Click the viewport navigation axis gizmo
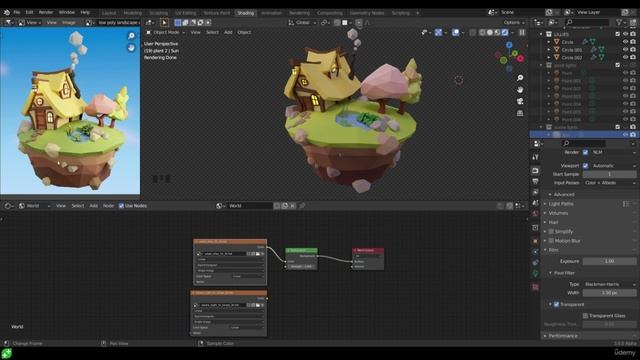This screenshot has height=360, width=640. (509, 56)
